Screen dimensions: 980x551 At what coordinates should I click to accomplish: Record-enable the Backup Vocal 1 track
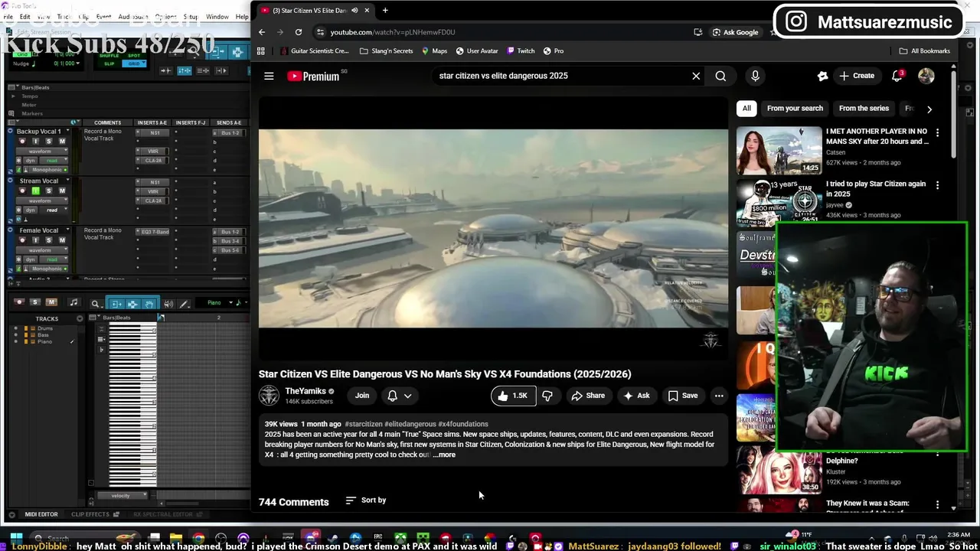pos(22,142)
